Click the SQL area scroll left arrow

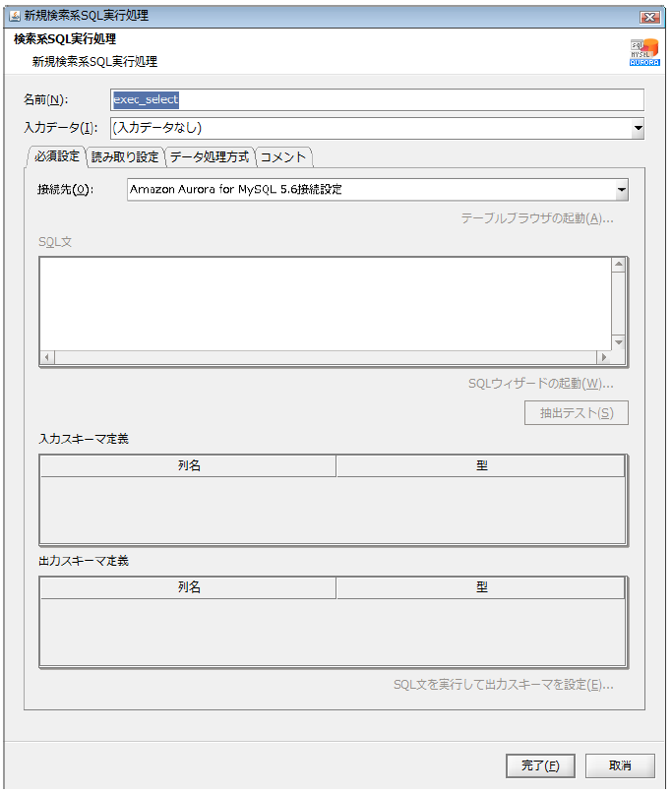point(47,357)
